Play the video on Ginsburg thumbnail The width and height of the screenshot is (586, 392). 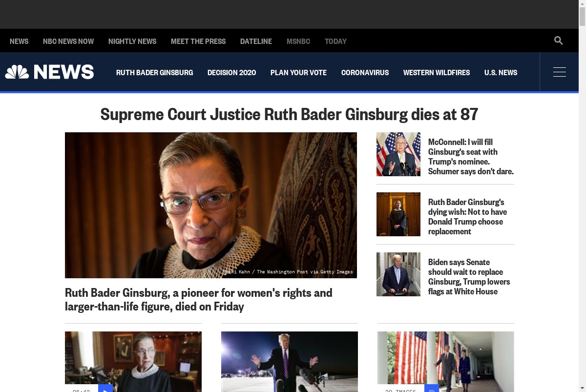105,388
